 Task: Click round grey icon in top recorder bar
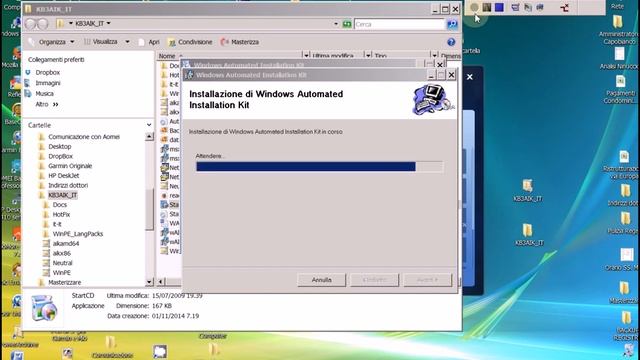(x=474, y=7)
